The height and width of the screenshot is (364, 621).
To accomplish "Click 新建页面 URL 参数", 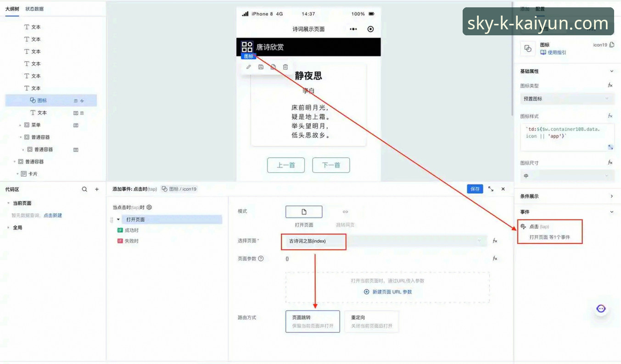I will [x=388, y=292].
